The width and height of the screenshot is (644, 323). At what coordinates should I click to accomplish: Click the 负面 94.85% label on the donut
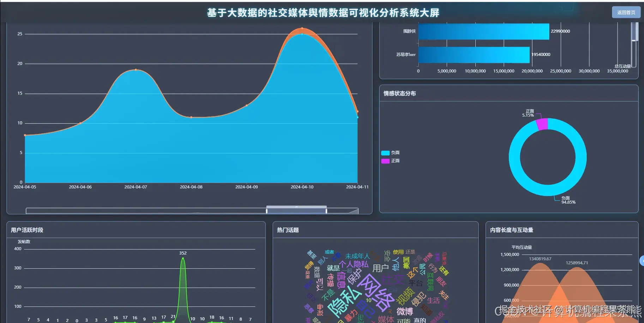click(568, 200)
